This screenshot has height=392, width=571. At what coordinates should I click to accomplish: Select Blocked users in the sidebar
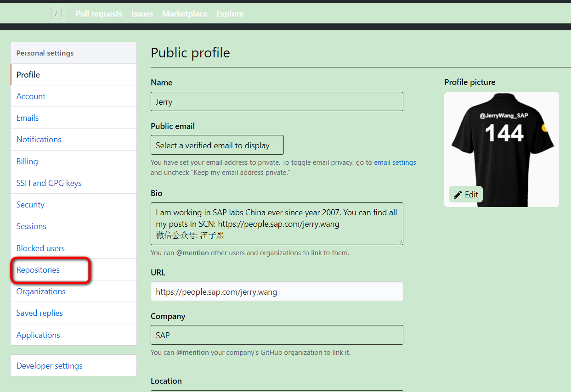40,248
